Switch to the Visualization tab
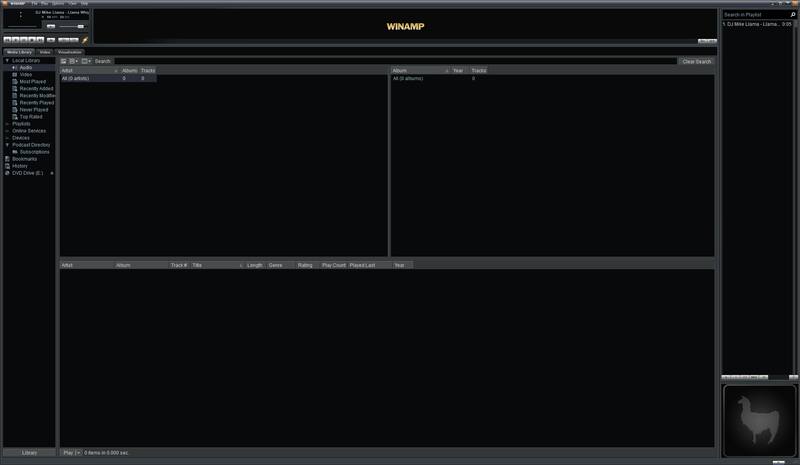Image resolution: width=800 pixels, height=465 pixels. (70, 51)
